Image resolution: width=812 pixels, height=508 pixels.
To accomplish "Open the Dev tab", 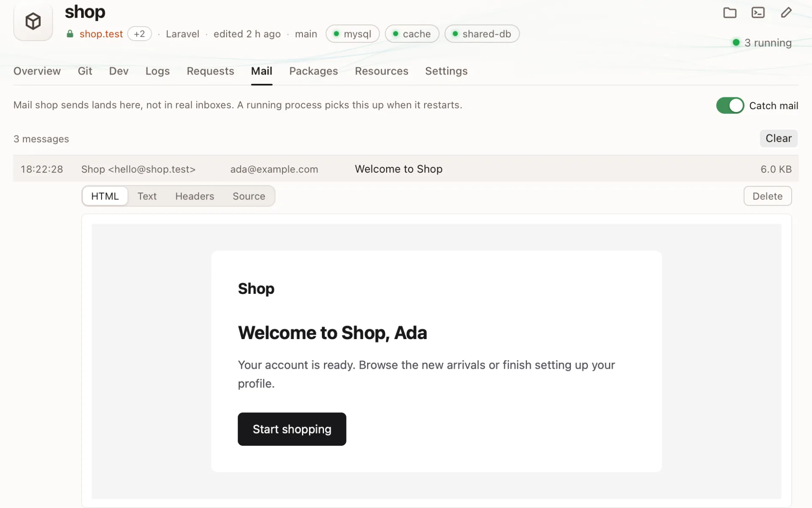I will [x=119, y=71].
